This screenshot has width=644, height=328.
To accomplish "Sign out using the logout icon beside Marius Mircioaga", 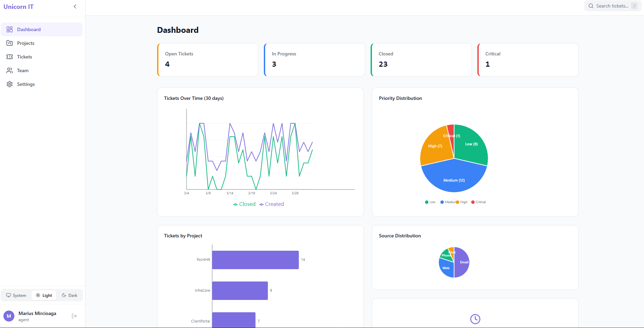I will coord(74,316).
